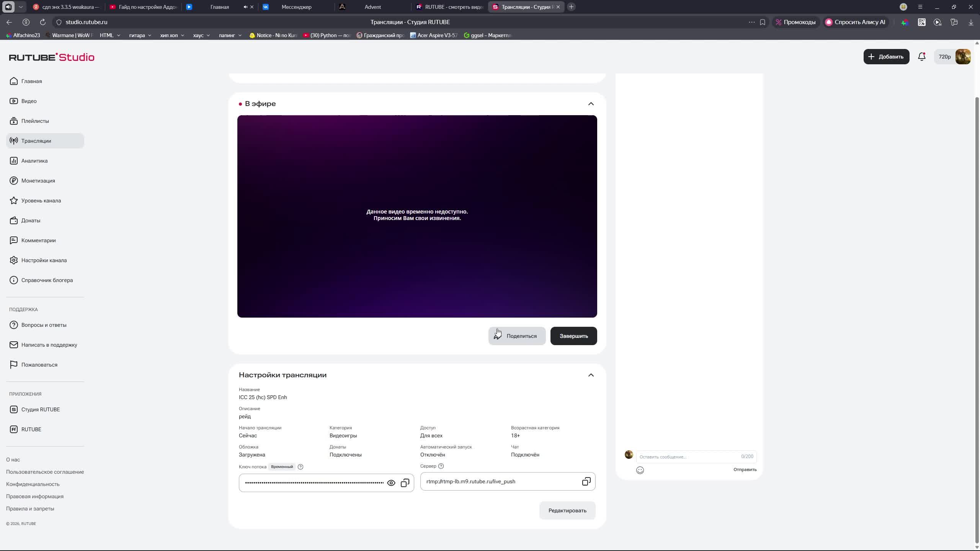Viewport: 980px width, 551px height.
Task: Copy the stream key
Action: [405, 483]
